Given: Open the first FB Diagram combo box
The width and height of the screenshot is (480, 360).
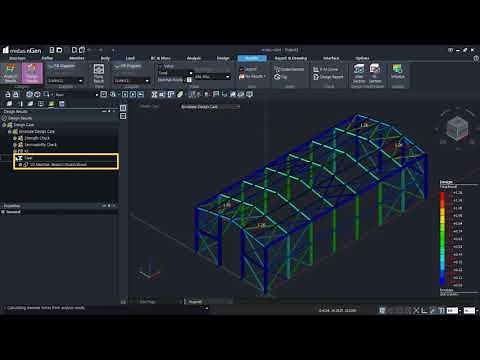Looking at the screenshot, I should pyautogui.click(x=65, y=81).
